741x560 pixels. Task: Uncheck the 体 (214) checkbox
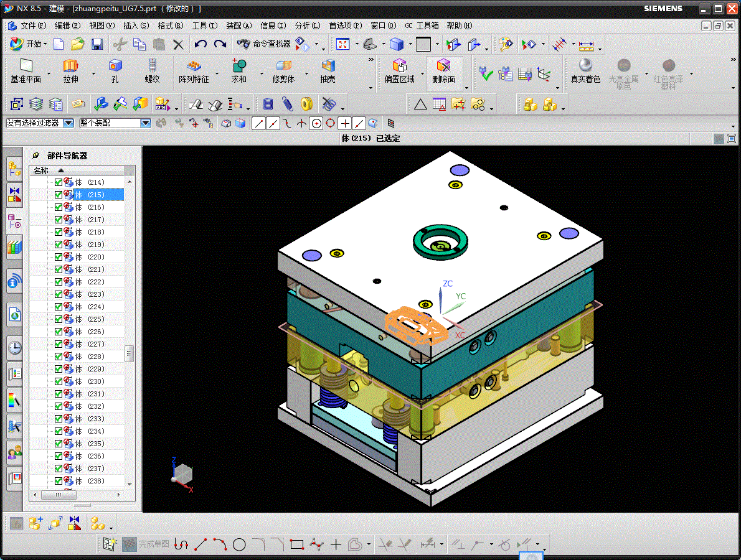59,182
